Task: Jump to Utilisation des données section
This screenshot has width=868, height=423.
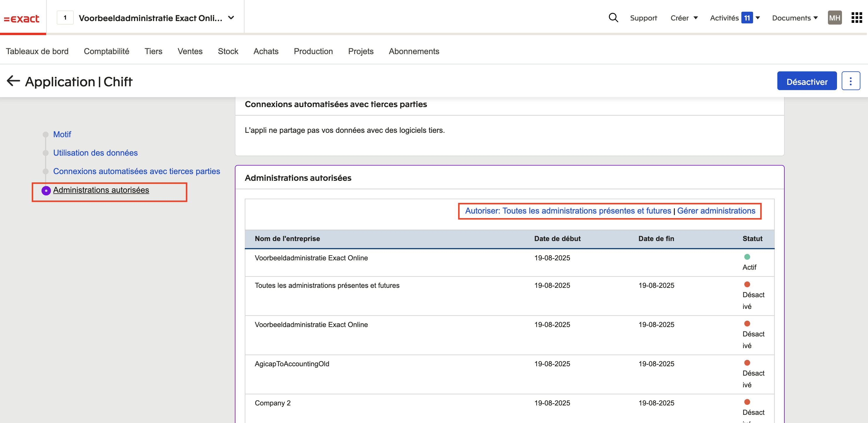Action: [95, 153]
